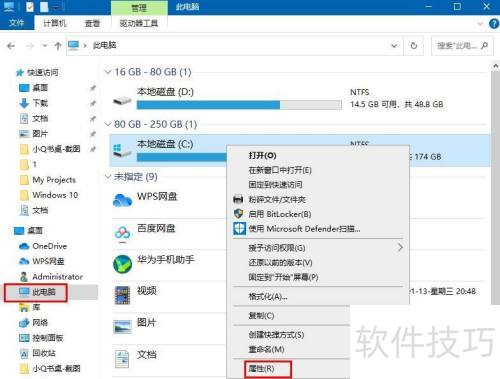Choose 还原以前的版本(V) menu item

point(280,263)
